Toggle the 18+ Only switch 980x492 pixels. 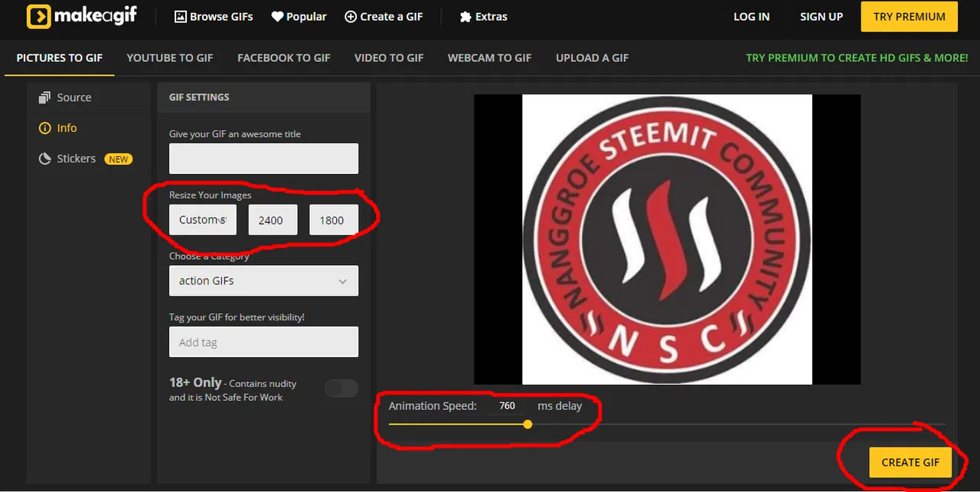coord(341,389)
